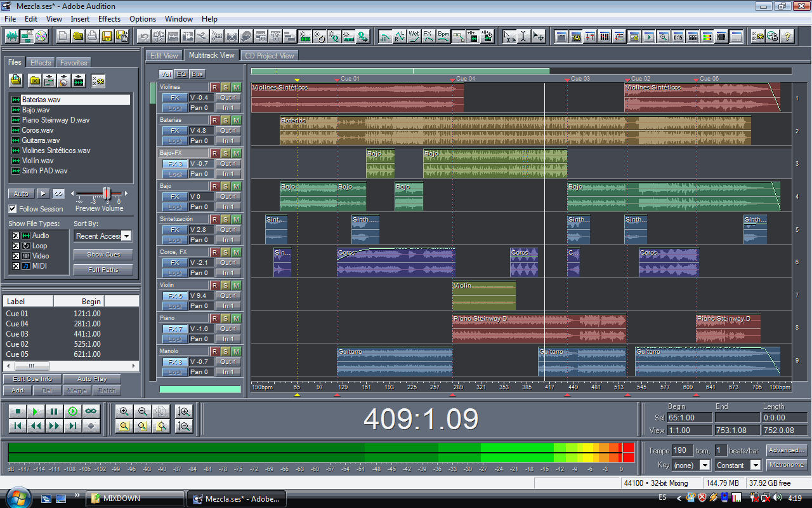Open Sort By Recent Access dropdown
812x508 pixels.
126,236
